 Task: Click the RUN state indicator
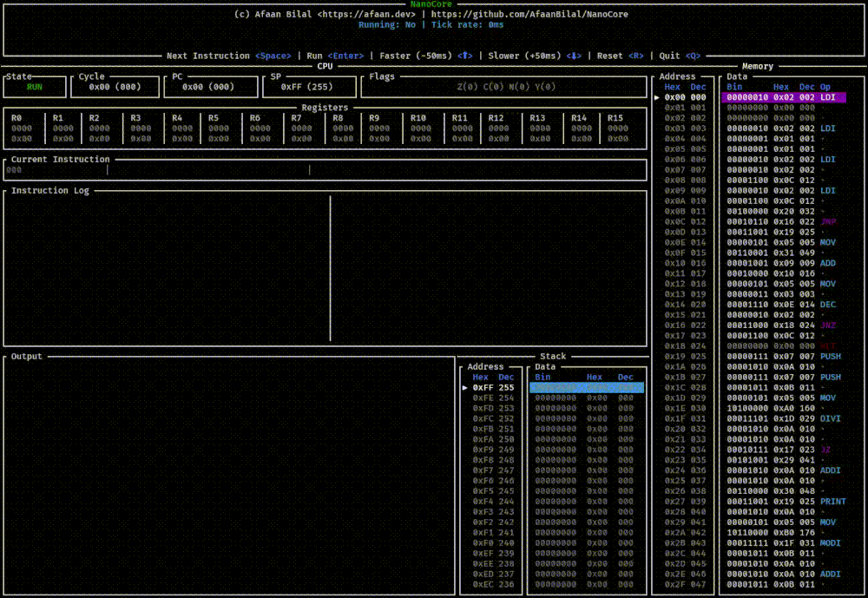34,87
